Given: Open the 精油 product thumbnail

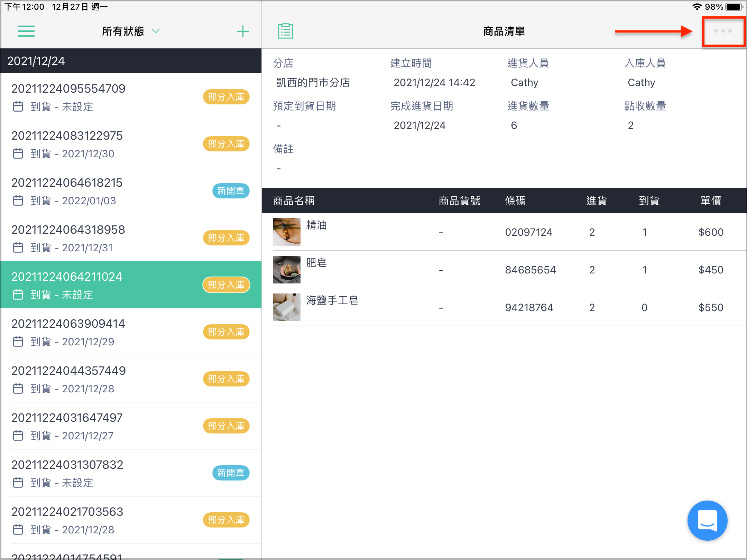Looking at the screenshot, I should coord(287,232).
